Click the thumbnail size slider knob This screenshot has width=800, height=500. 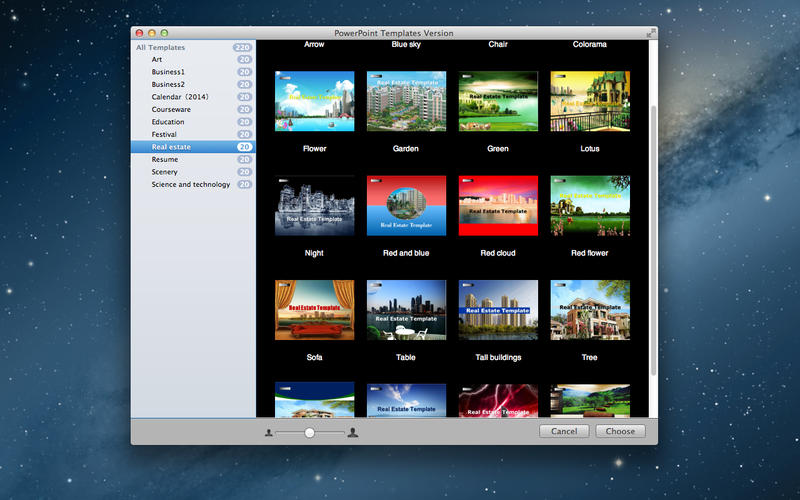310,432
